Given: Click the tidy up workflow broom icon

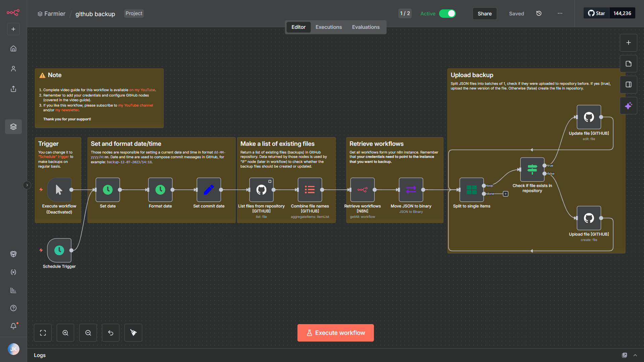Looking at the screenshot, I should tap(133, 333).
